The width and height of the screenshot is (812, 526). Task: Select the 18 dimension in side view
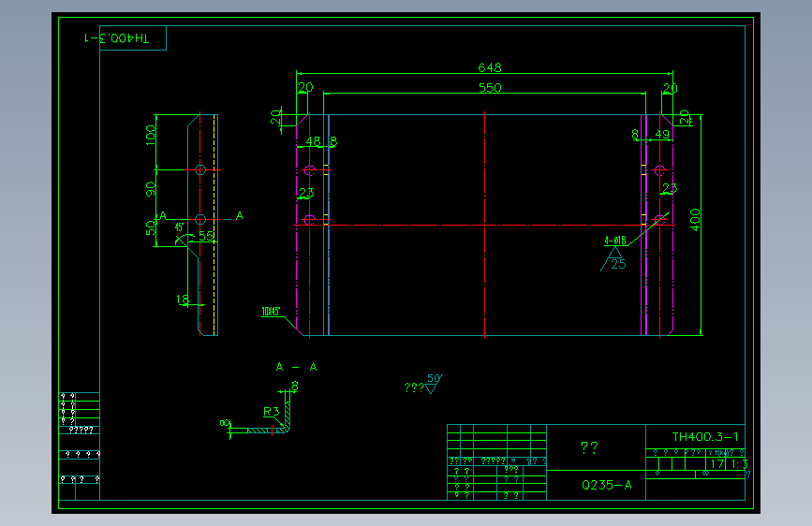[x=183, y=300]
